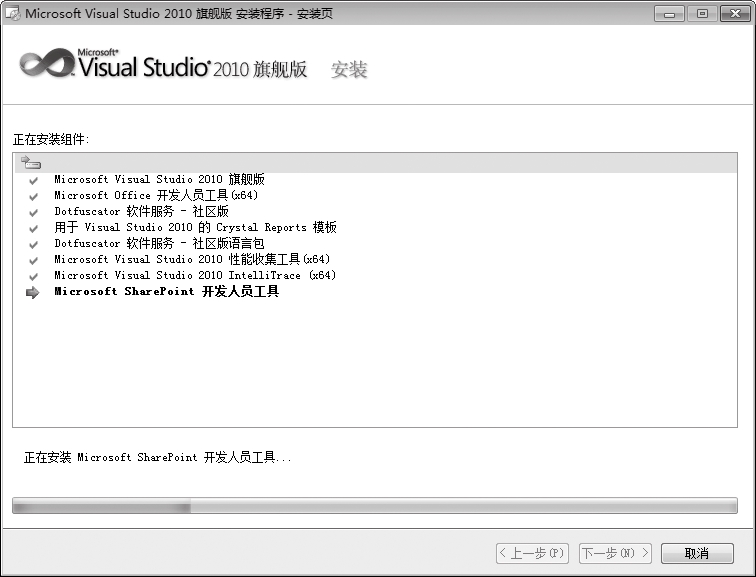Click the header icon atop the component list
The height and width of the screenshot is (577, 756).
coord(31,163)
